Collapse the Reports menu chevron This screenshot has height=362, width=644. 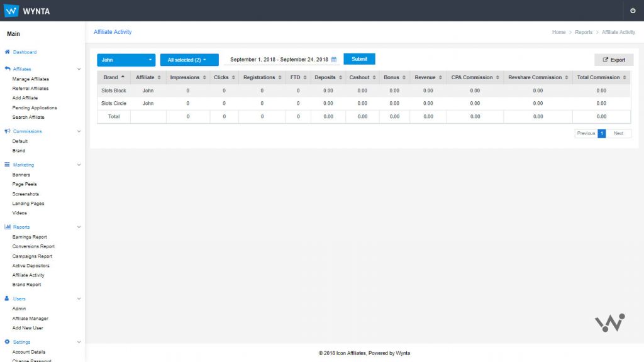(79, 227)
